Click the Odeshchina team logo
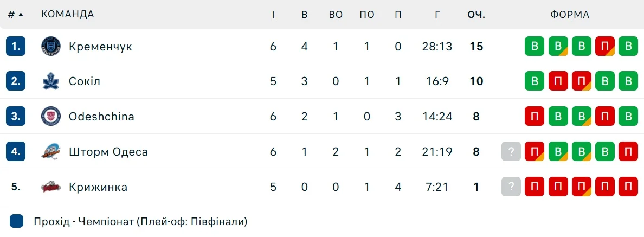644x237 pixels. pos(51,116)
